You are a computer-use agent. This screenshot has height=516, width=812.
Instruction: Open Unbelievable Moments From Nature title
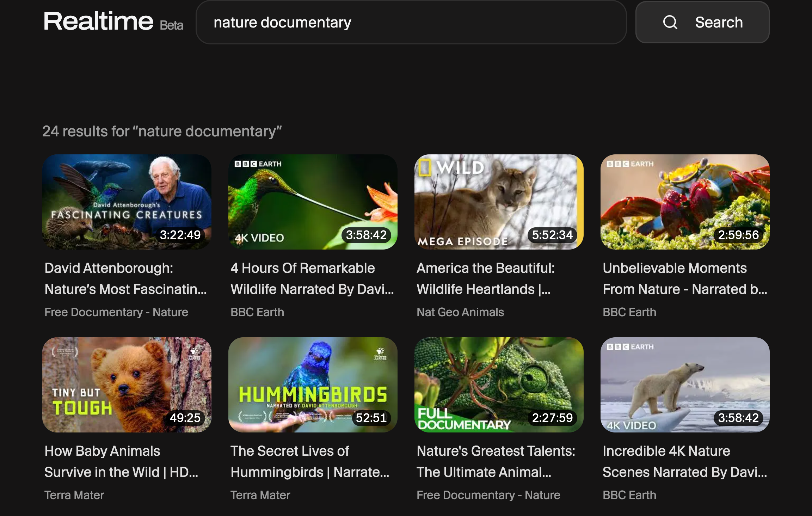click(685, 278)
